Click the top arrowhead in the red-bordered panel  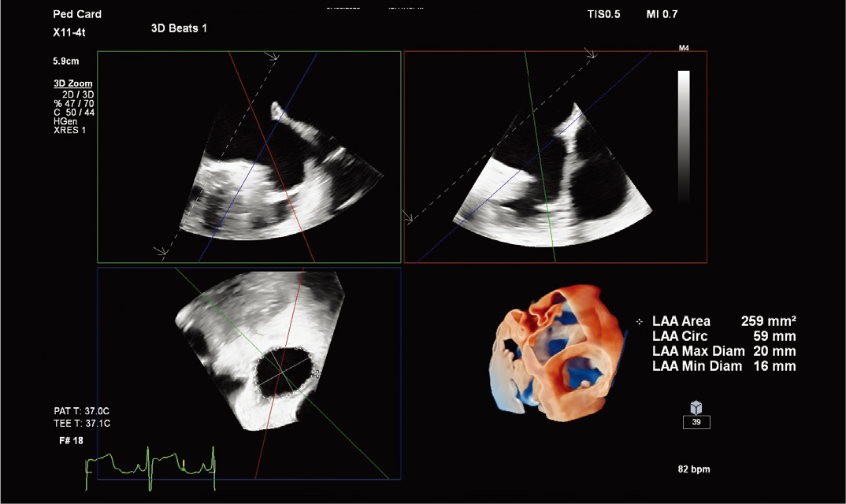tap(590, 54)
